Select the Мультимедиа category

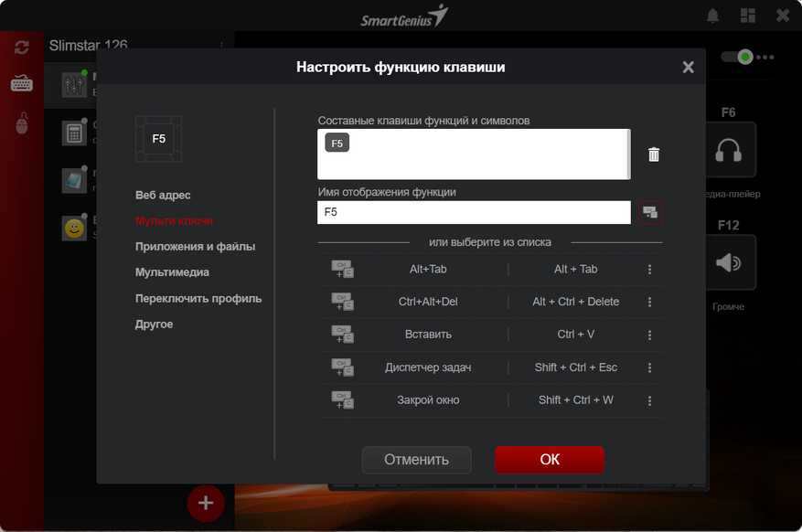(172, 272)
